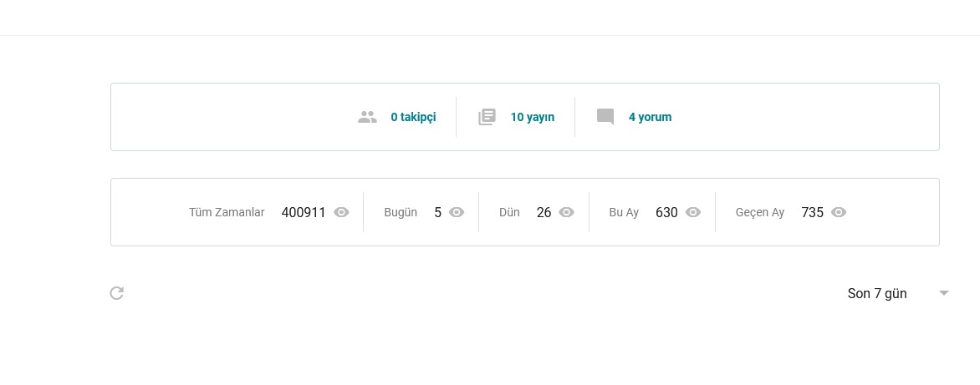This screenshot has height=385, width=980.
Task: Click the posts library icon
Action: pos(487,117)
